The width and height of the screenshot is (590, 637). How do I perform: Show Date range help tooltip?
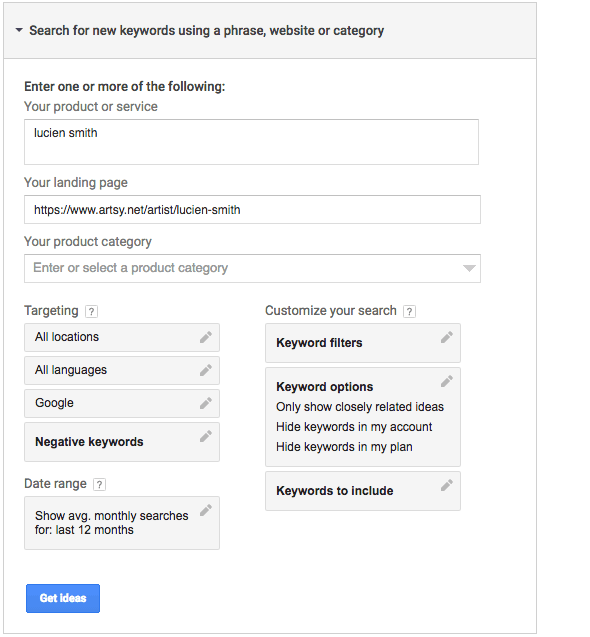[x=99, y=484]
